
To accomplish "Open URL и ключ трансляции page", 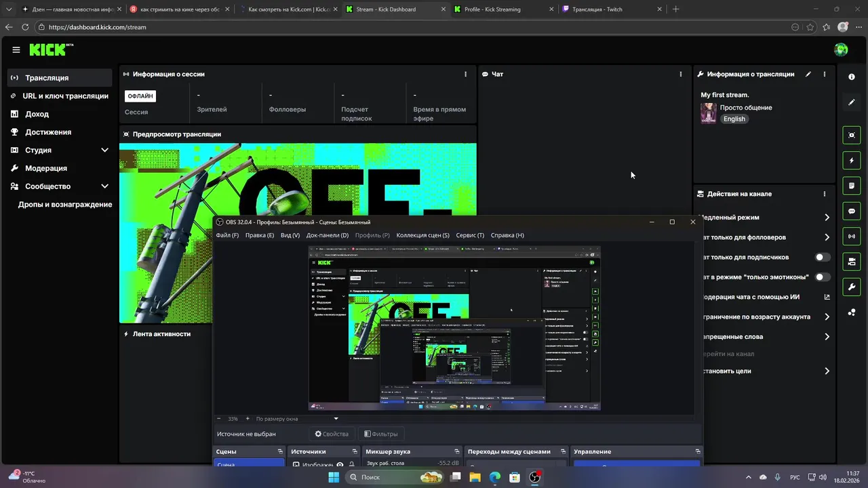I will point(60,96).
